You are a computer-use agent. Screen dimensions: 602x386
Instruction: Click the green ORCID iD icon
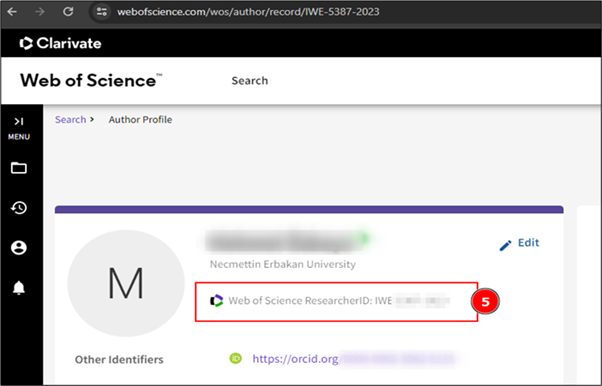[235, 358]
